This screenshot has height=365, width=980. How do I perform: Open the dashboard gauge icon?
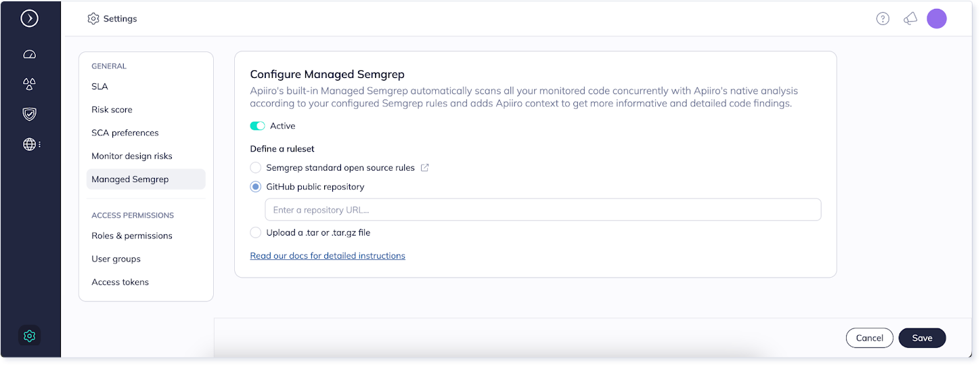(x=29, y=54)
